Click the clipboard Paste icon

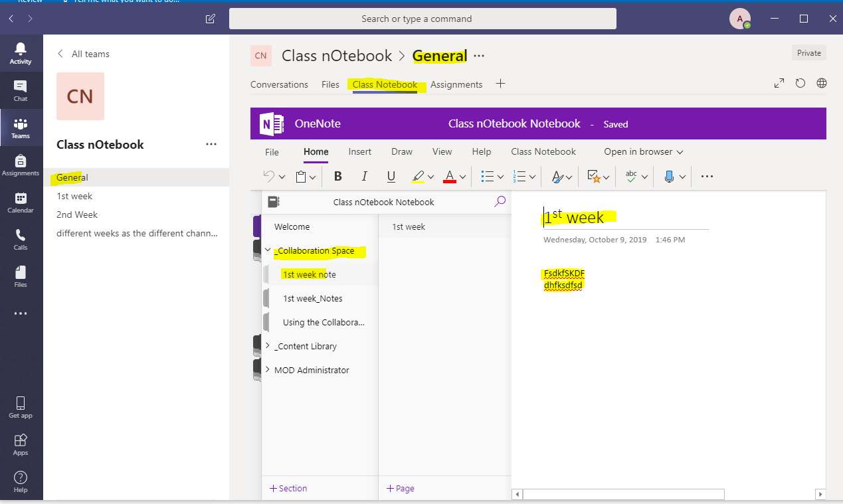tap(301, 177)
